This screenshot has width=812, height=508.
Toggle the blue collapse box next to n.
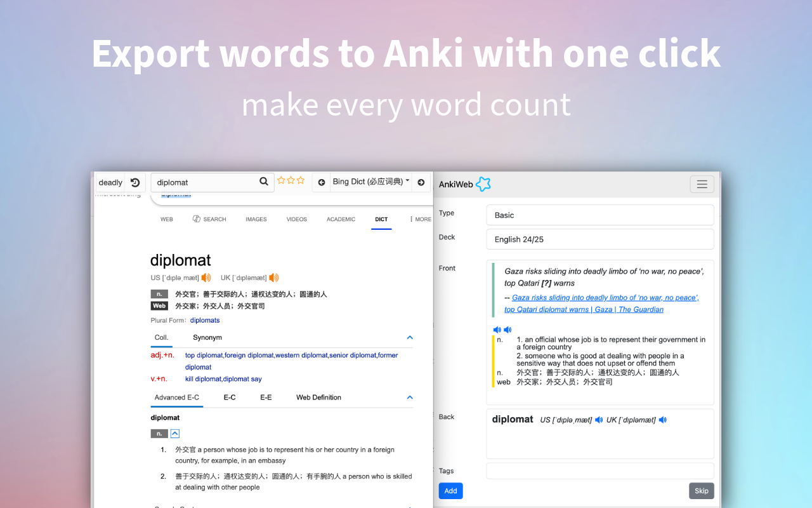pyautogui.click(x=174, y=433)
